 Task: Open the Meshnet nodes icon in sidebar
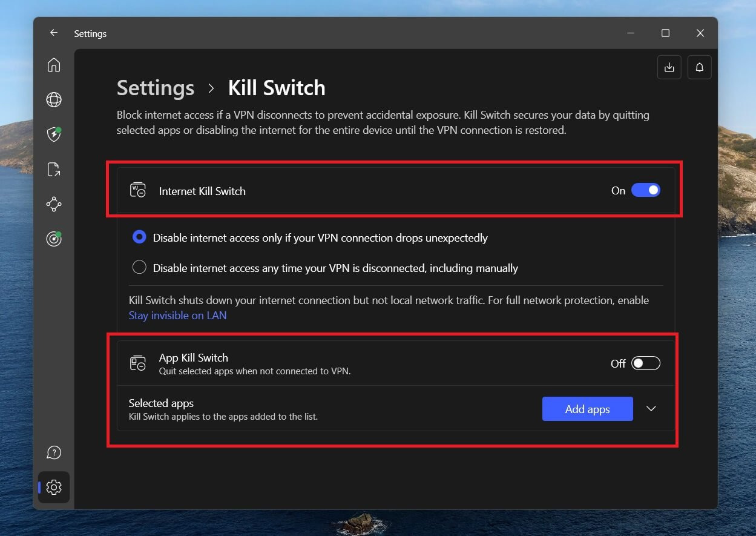pyautogui.click(x=54, y=204)
